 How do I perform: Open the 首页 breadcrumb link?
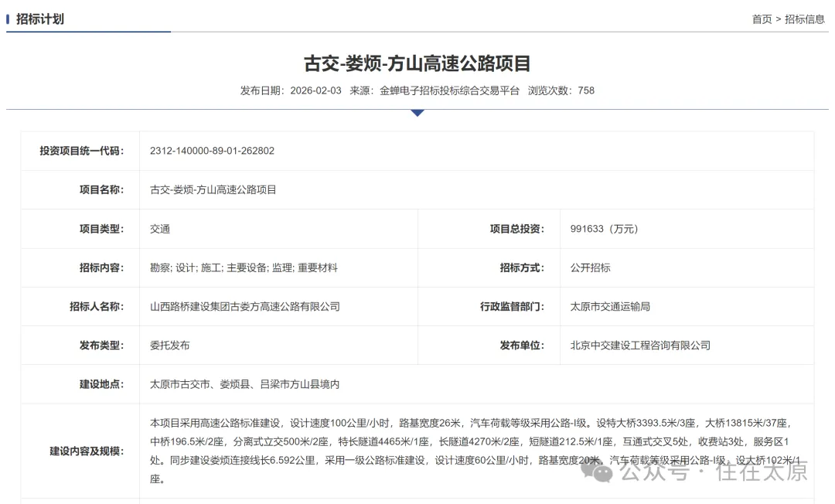[x=762, y=19]
